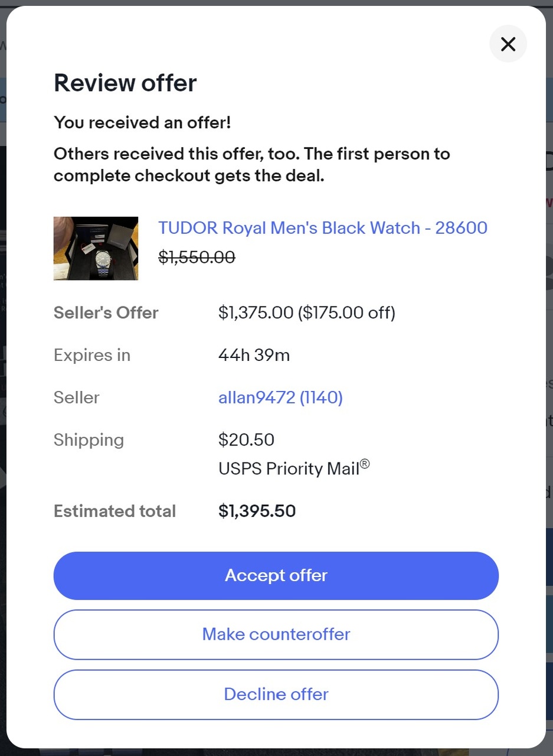Click the Expires in label
The image size is (553, 756).
(x=91, y=355)
